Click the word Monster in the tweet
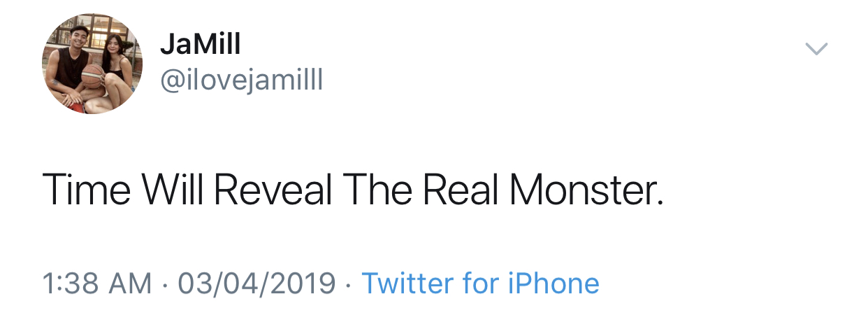Screen dimensions: 868x331 (x=584, y=189)
